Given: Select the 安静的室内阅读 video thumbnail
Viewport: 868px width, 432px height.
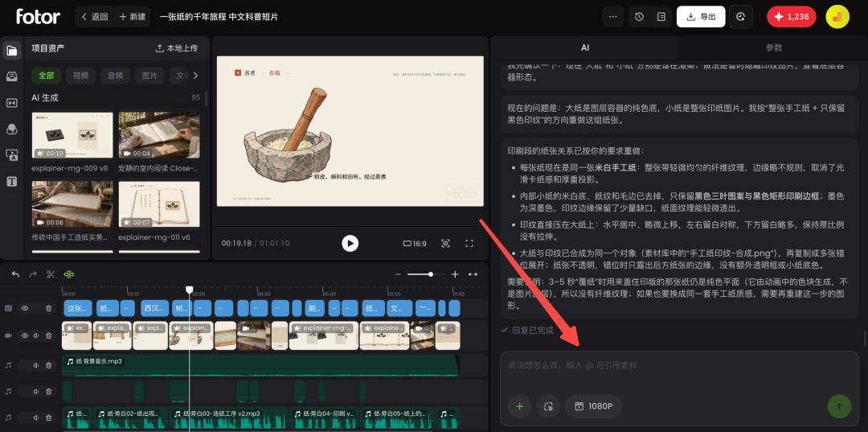Looking at the screenshot, I should [159, 136].
